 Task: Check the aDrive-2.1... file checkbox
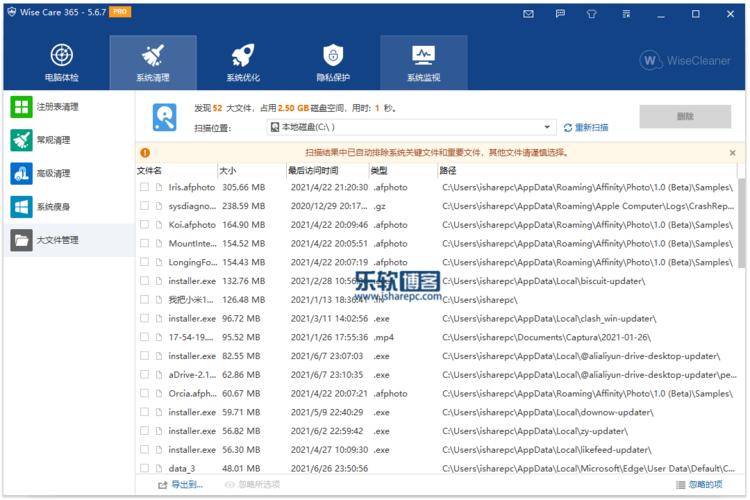[x=144, y=375]
